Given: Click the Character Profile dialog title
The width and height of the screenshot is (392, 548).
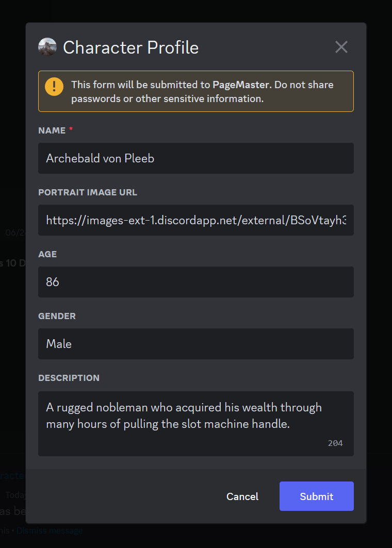Looking at the screenshot, I should 130,47.
